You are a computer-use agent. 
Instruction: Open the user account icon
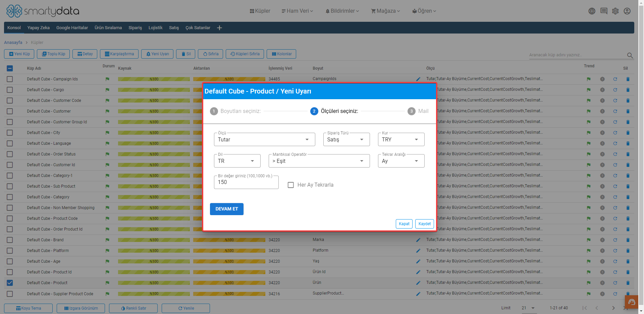[627, 11]
